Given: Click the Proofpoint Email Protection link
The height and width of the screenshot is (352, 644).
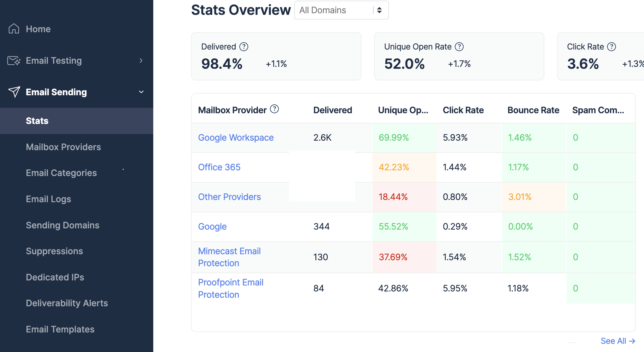Looking at the screenshot, I should (231, 288).
